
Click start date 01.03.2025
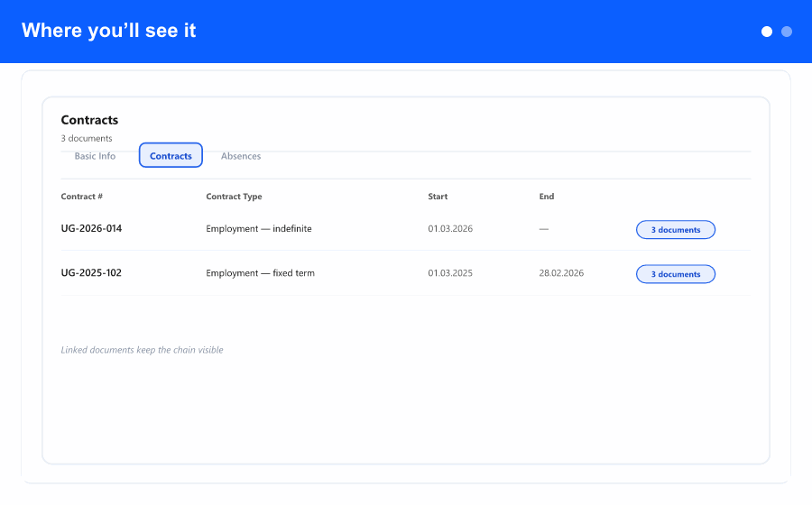pos(450,273)
